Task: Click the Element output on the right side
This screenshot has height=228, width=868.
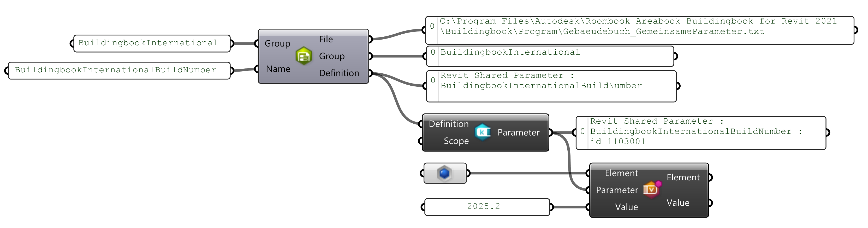Action: click(x=683, y=177)
